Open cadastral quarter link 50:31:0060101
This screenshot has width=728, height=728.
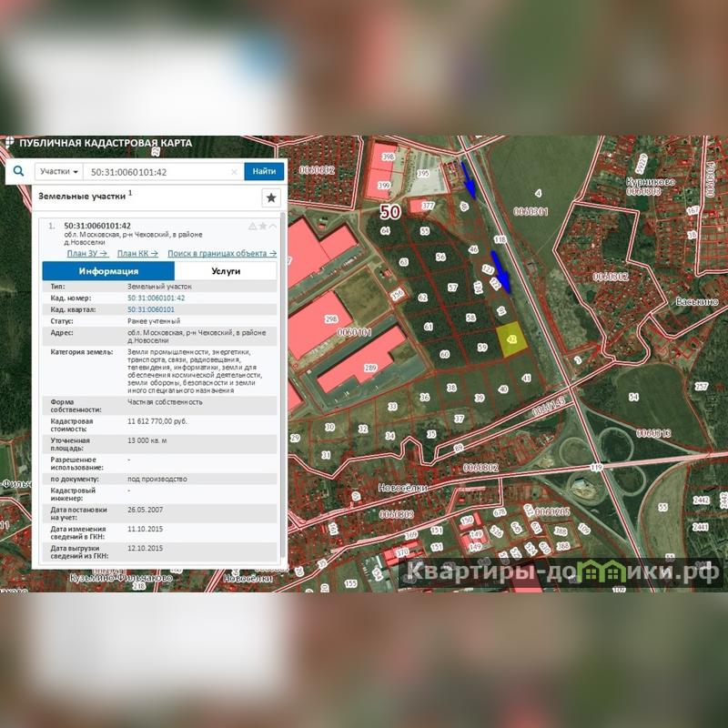pos(151,309)
